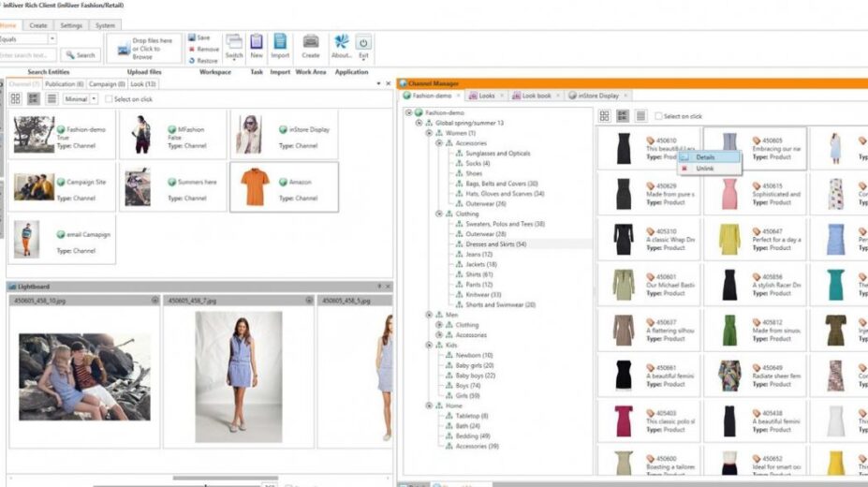
Task: Open the Minimal view dropdown
Action: (x=94, y=98)
